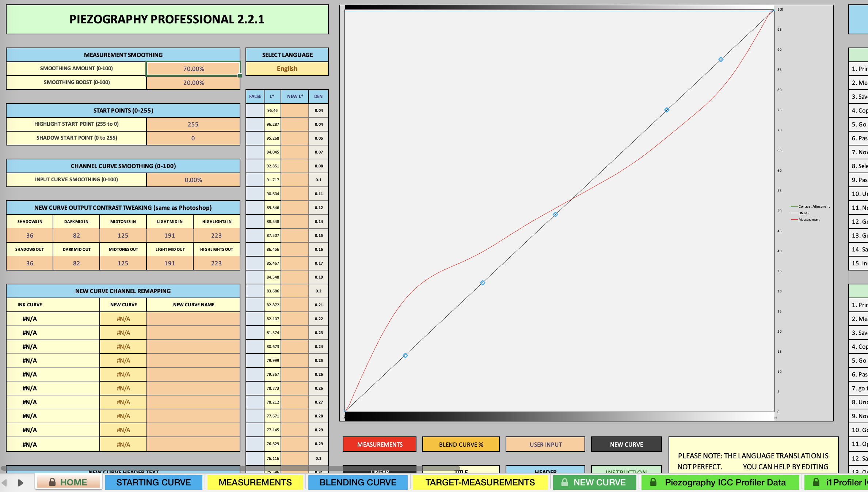The width and height of the screenshot is (868, 492).
Task: Click the red MEASUREMENTS button
Action: 380,444
